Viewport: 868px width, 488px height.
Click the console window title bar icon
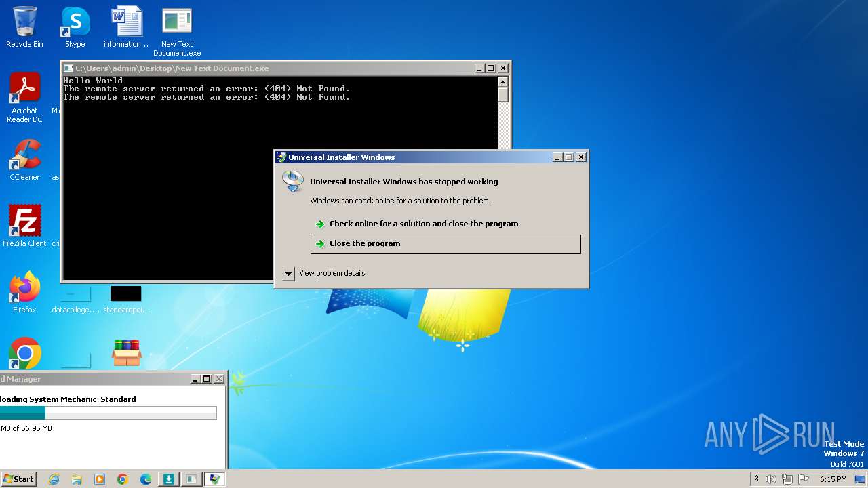point(68,68)
